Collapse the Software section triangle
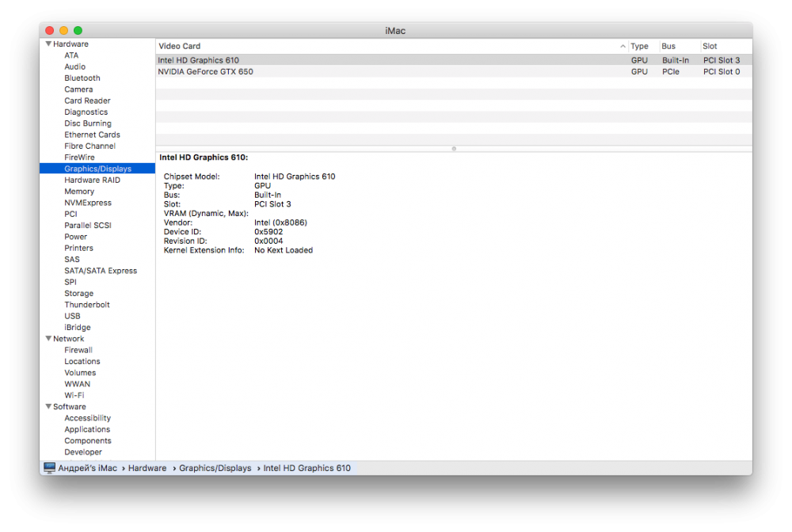The width and height of the screenshot is (792, 532). 48,406
